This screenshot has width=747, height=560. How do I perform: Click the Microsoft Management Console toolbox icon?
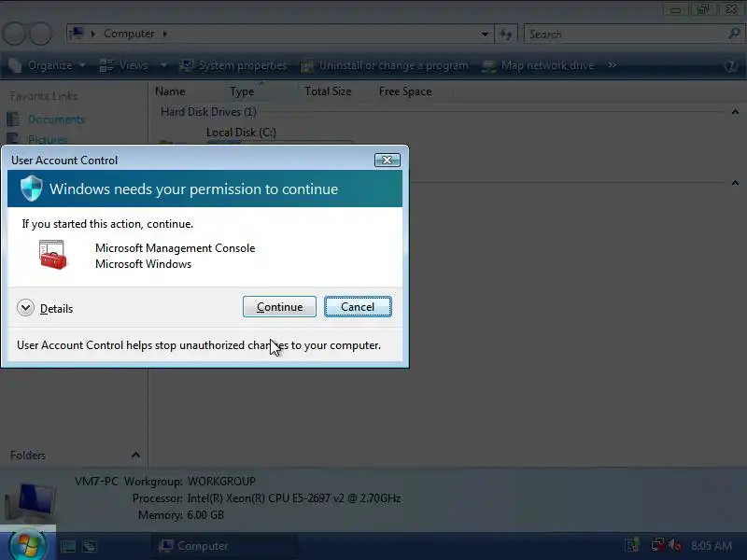[53, 255]
